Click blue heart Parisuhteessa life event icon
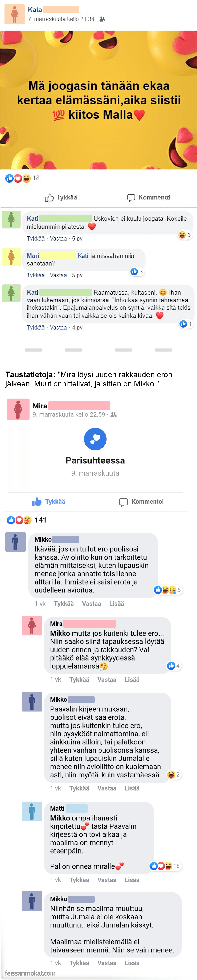This screenshot has width=197, height=980. pyautogui.click(x=95, y=439)
